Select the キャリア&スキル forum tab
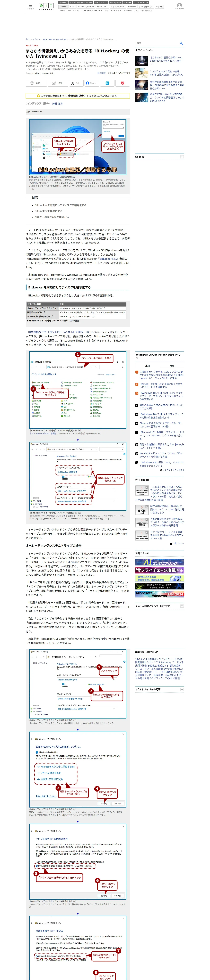The image size is (210, 980). pyautogui.click(x=118, y=7)
